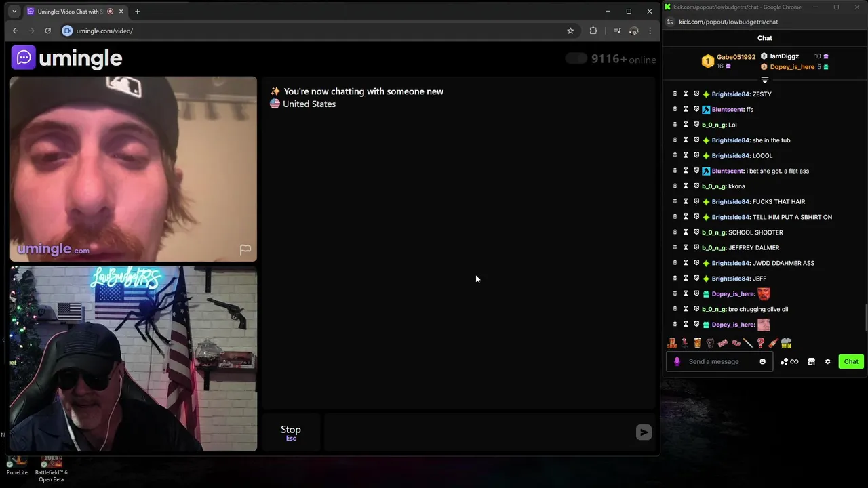Open emoji picker in Kick message box
Image resolution: width=868 pixels, height=488 pixels.
(x=762, y=361)
